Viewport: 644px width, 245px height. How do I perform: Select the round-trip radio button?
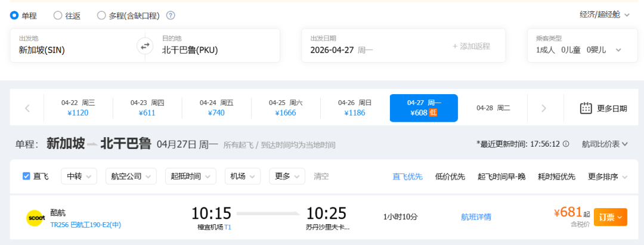(x=58, y=15)
